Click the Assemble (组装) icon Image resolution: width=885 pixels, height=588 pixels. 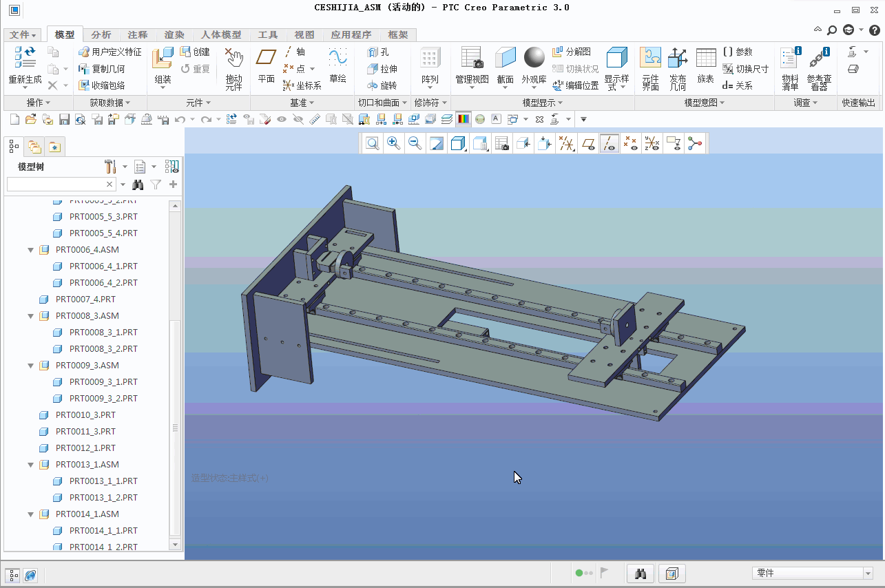click(x=163, y=58)
